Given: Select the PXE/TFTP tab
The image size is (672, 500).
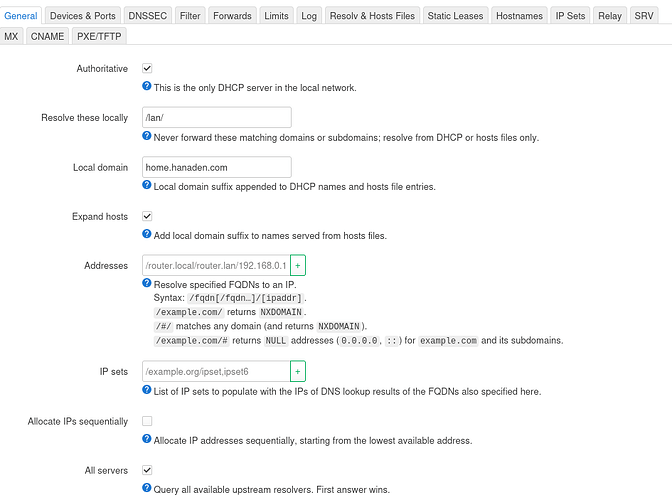Looking at the screenshot, I should point(100,36).
